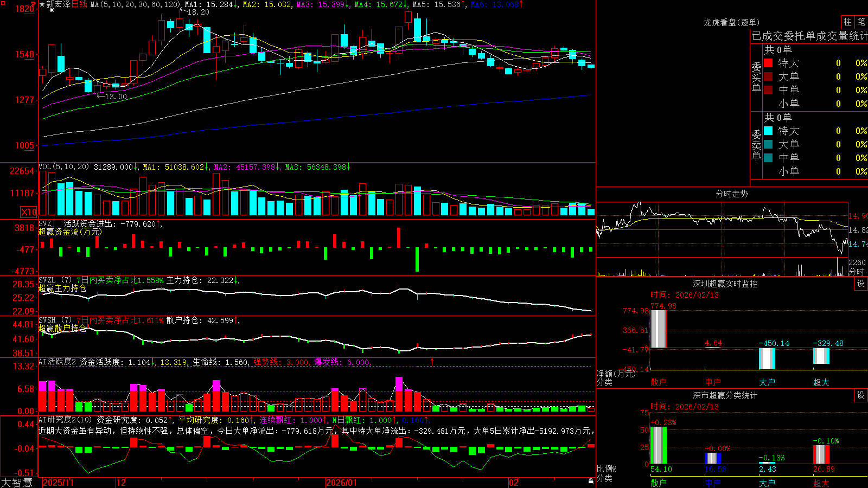
Task: Click the star beside 新宏泽 name
Action: point(42,4)
